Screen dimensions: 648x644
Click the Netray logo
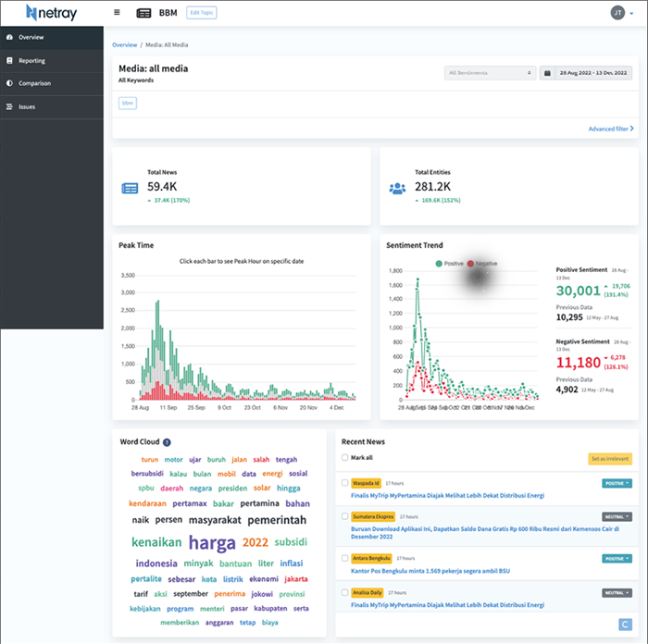point(53,13)
